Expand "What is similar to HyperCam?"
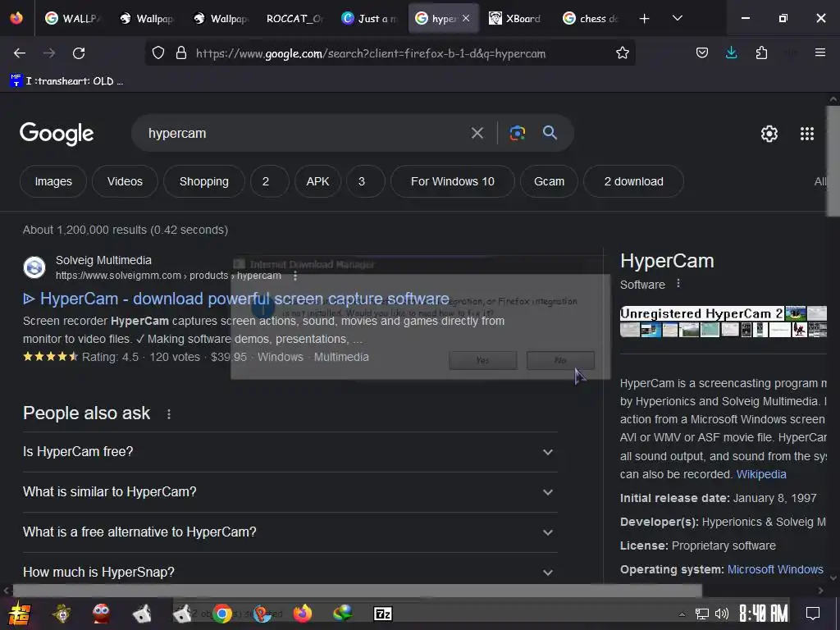Screen dimensions: 840x630 (290, 492)
